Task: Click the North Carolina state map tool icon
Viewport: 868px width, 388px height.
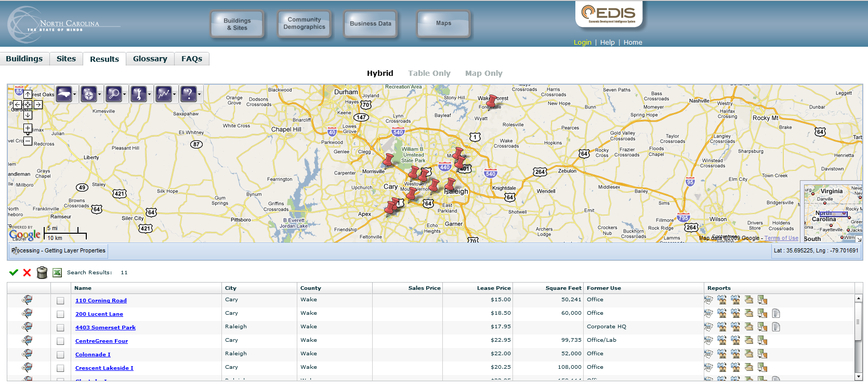Action: tap(64, 94)
